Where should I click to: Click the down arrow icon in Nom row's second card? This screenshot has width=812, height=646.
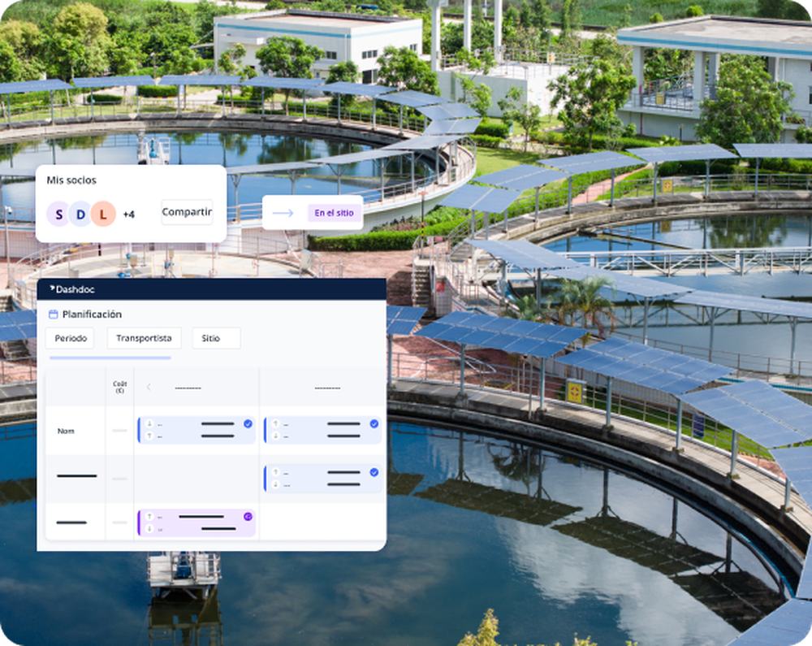click(275, 436)
